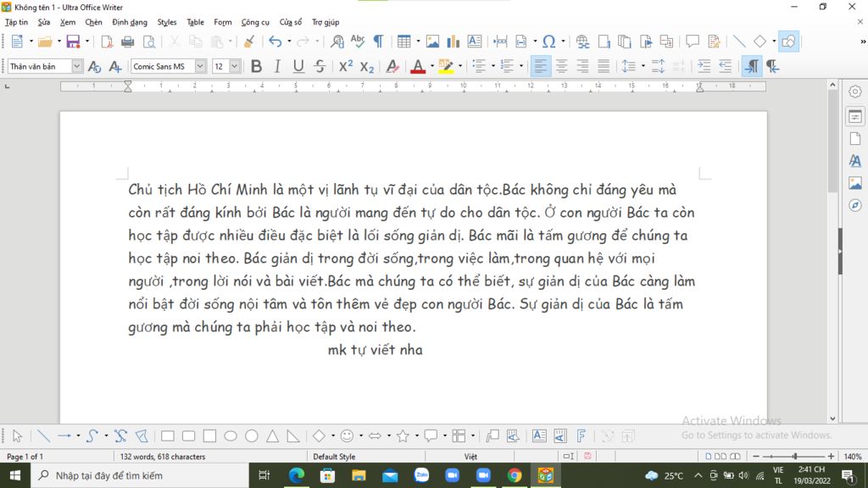Toggle formatting marks pilcrow
The width and height of the screenshot is (868, 488).
(x=379, y=42)
